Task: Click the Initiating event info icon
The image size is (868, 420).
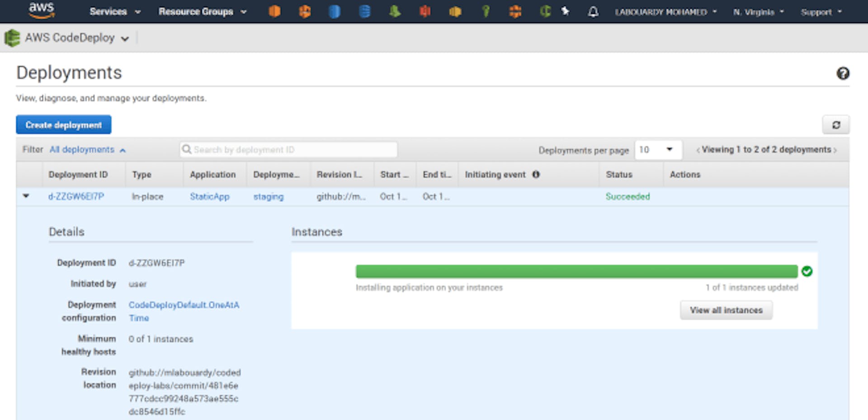Action: pyautogui.click(x=536, y=174)
